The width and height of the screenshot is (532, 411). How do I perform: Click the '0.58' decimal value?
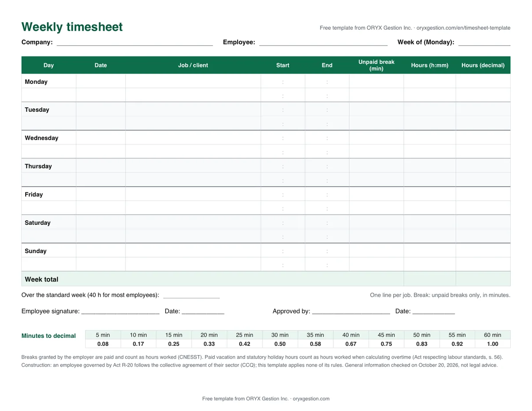pyautogui.click(x=316, y=344)
